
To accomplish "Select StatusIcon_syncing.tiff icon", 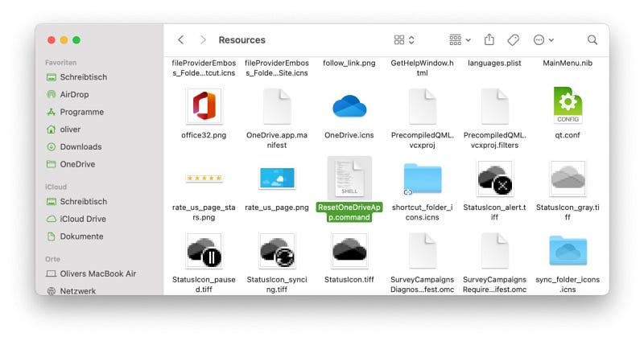I will pyautogui.click(x=277, y=251).
